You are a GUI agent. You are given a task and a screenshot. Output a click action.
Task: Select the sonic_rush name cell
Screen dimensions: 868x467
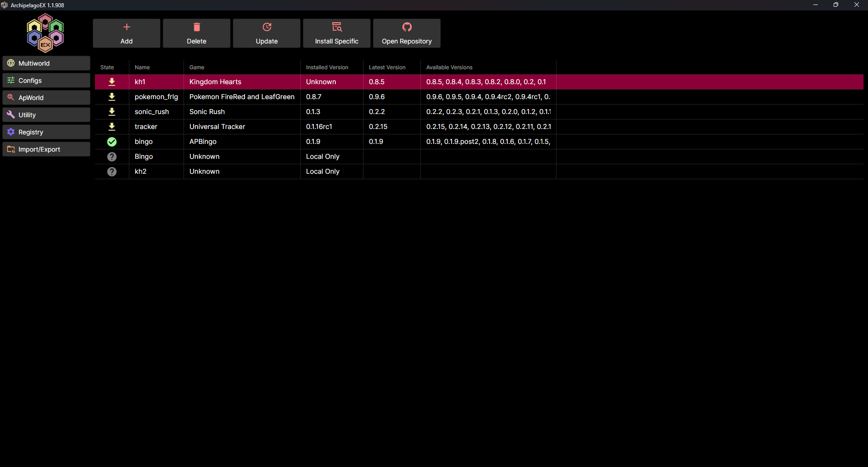click(156, 112)
